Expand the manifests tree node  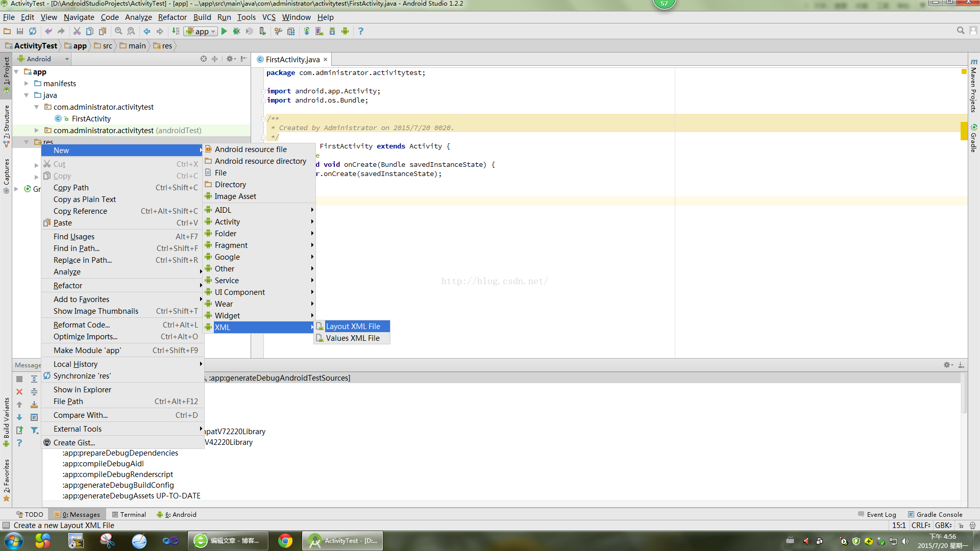coord(27,84)
